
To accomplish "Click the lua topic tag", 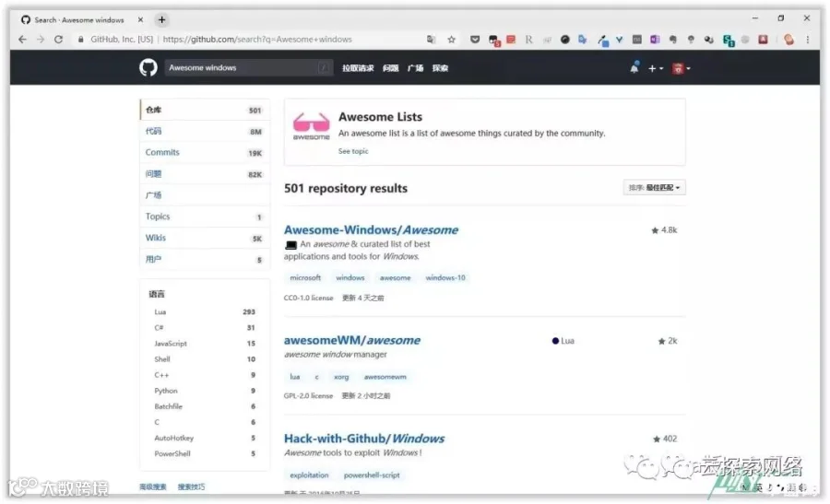I will click(295, 377).
